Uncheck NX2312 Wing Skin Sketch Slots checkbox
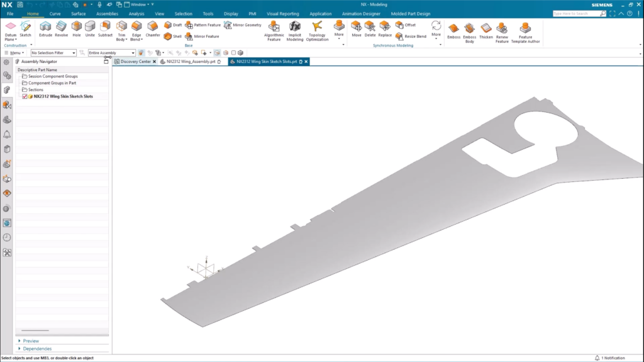 click(25, 96)
